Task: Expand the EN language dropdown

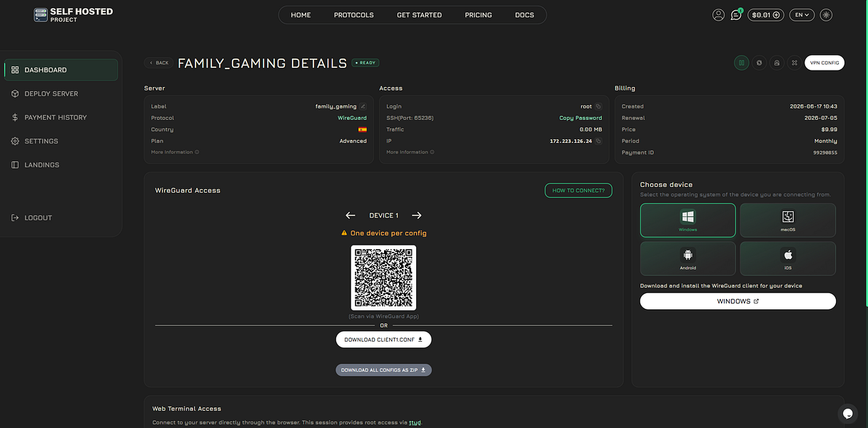Action: pos(802,14)
